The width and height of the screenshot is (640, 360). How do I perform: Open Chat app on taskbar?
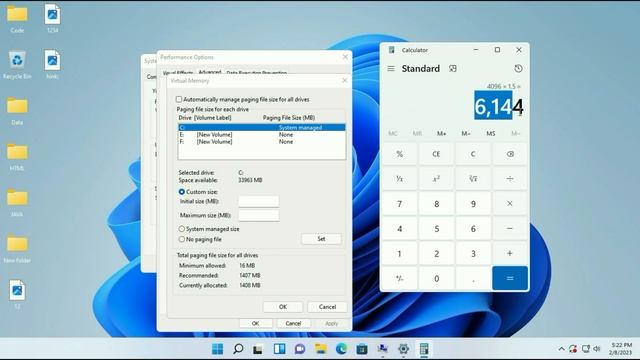tap(300, 349)
